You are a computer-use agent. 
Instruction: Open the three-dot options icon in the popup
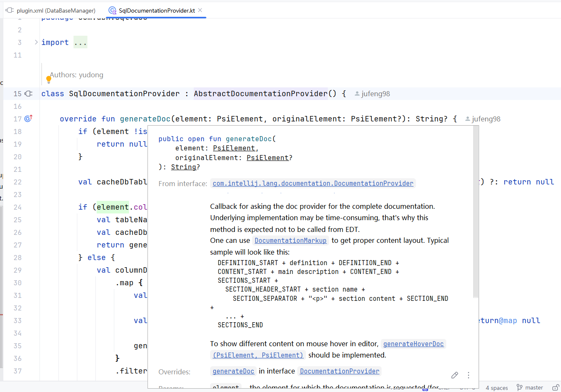pos(469,375)
